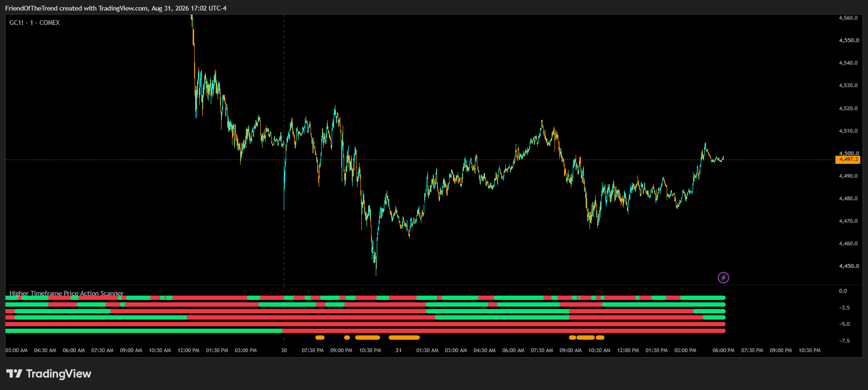The image size is (868, 390).
Task: Click the 4,540.0 price axis label
Action: click(x=848, y=63)
